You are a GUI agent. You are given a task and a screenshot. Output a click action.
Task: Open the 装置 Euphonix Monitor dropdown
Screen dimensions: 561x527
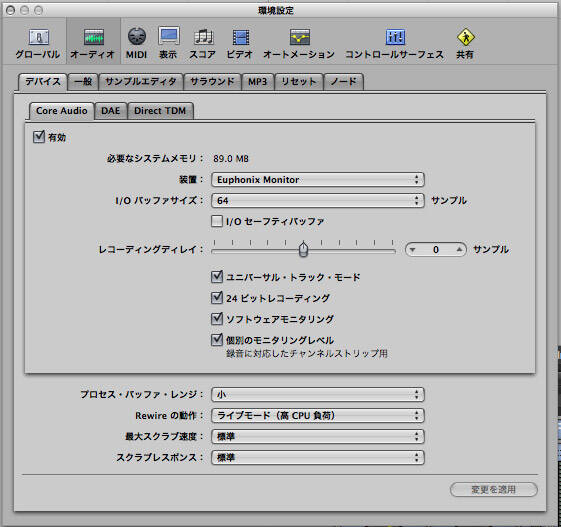pyautogui.click(x=317, y=180)
